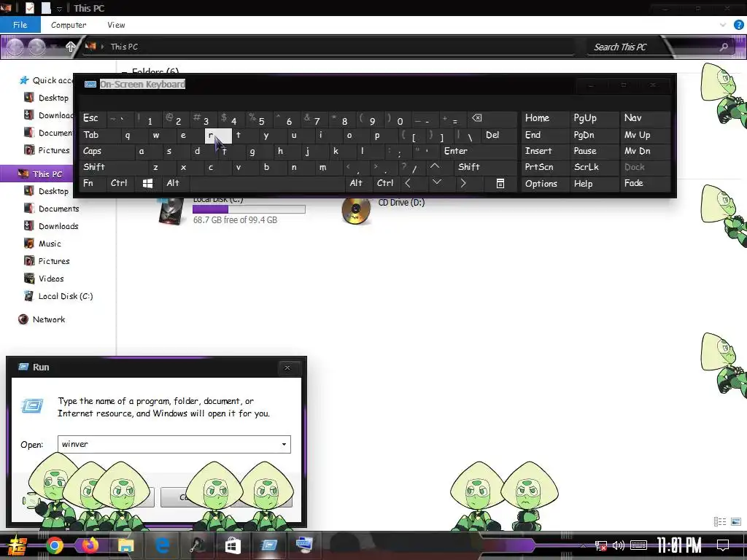Click the touch keyboard tray icon

coord(638,545)
